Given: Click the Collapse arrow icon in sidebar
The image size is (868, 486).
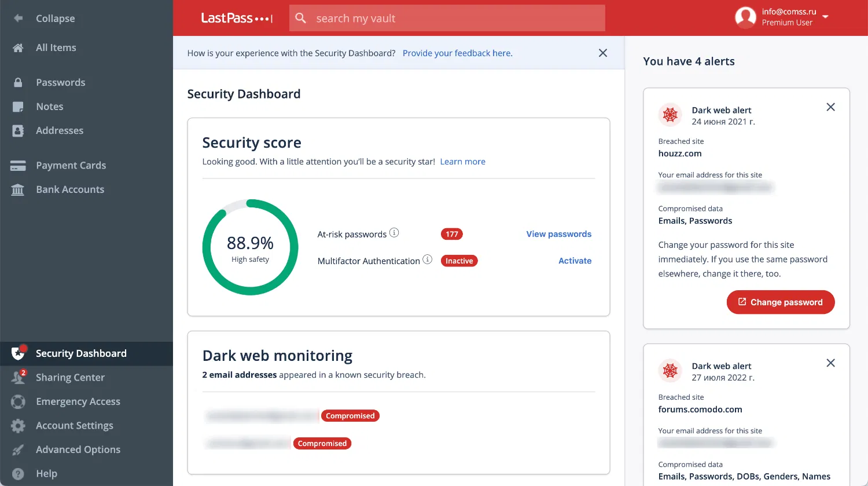Looking at the screenshot, I should (x=18, y=18).
